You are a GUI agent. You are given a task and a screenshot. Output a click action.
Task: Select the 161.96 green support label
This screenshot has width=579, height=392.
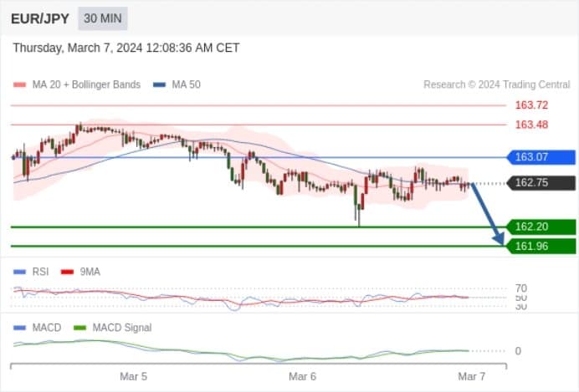pos(541,246)
